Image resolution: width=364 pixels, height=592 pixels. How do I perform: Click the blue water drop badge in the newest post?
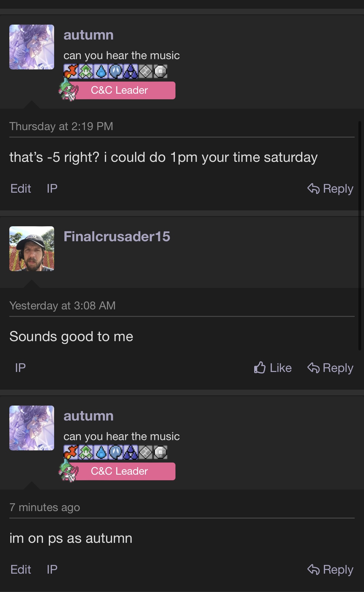click(101, 452)
